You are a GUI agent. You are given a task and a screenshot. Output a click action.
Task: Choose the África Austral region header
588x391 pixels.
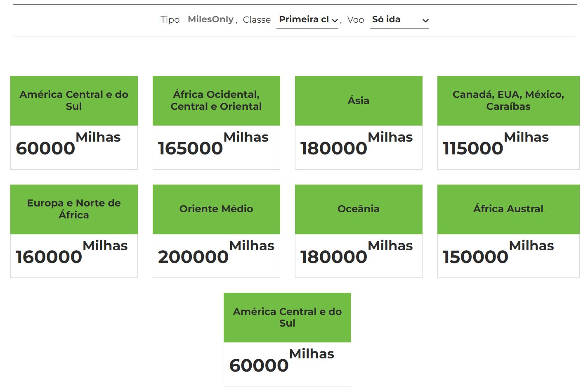[508, 209]
